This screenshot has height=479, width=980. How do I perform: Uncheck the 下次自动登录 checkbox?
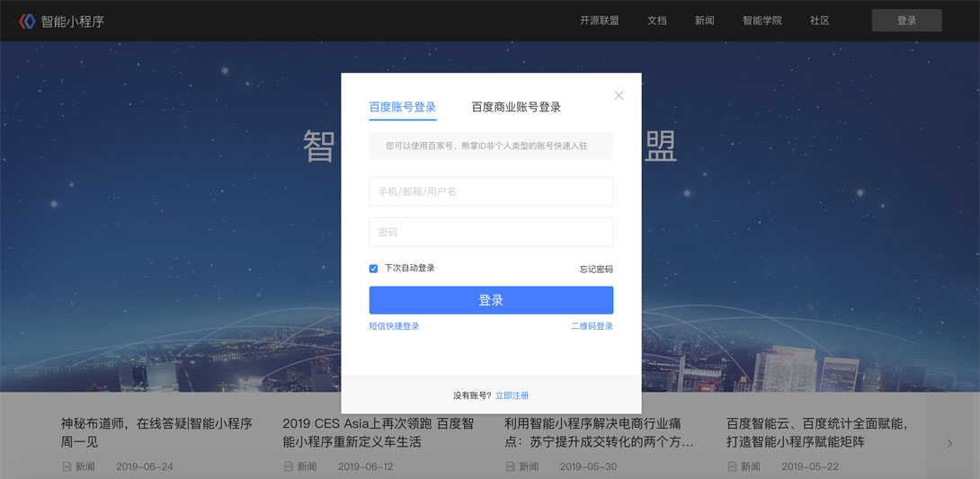pos(374,269)
